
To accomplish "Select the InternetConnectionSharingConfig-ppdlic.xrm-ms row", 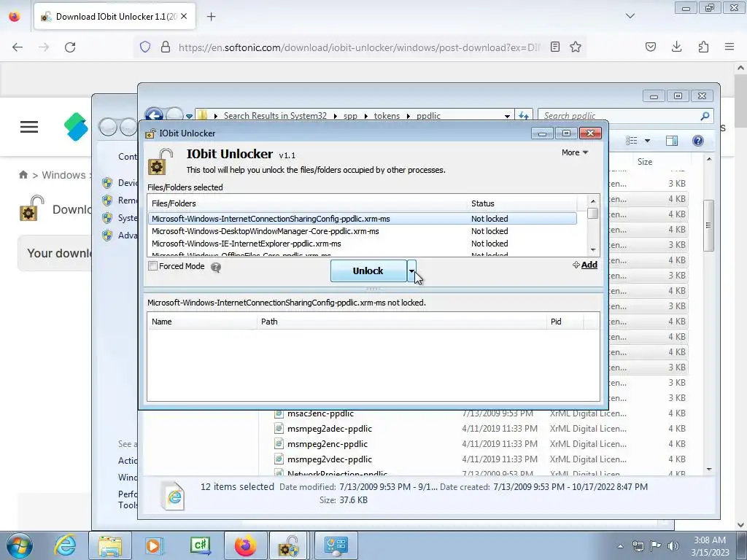I will 362,219.
